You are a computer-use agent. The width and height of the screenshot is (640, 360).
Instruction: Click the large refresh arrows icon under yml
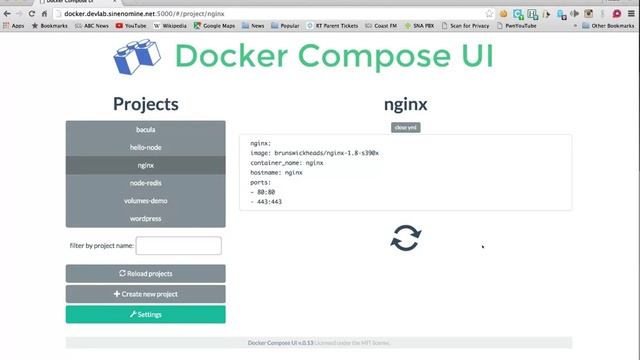405,238
